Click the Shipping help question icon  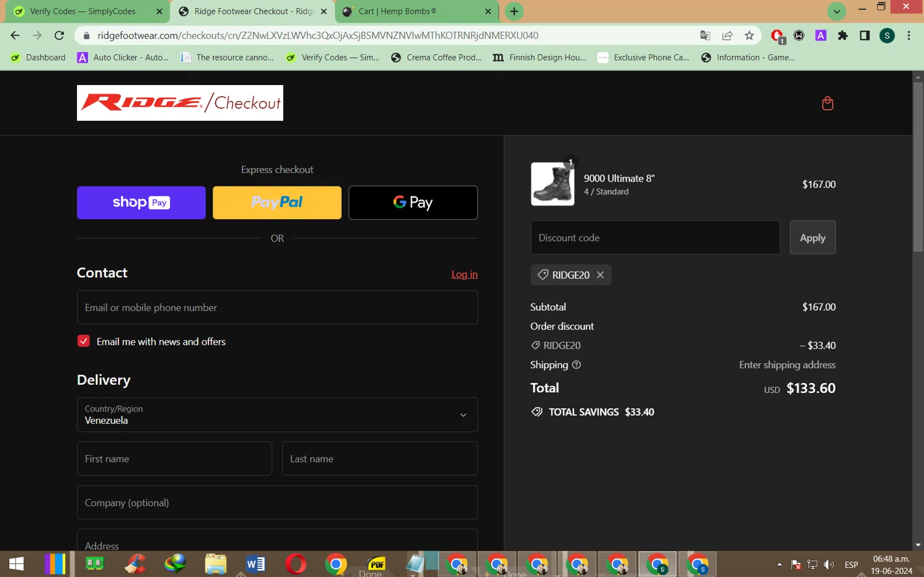coord(577,365)
